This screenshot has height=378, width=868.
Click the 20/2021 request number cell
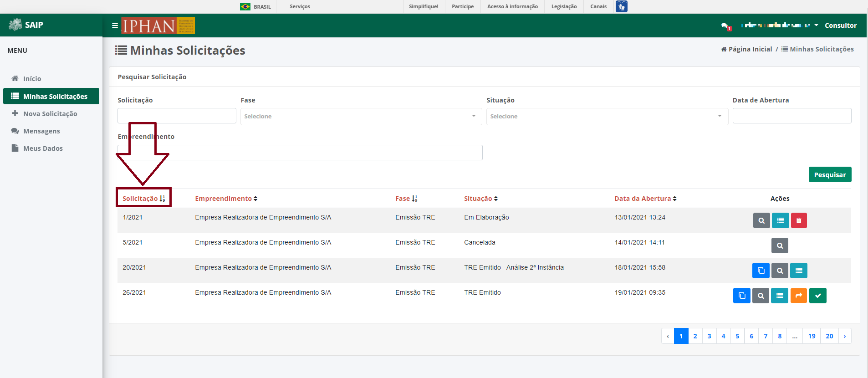[x=134, y=267]
